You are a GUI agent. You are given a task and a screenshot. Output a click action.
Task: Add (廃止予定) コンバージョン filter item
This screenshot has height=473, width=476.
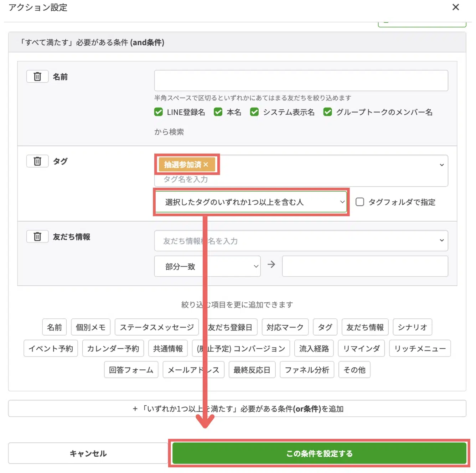click(x=241, y=348)
